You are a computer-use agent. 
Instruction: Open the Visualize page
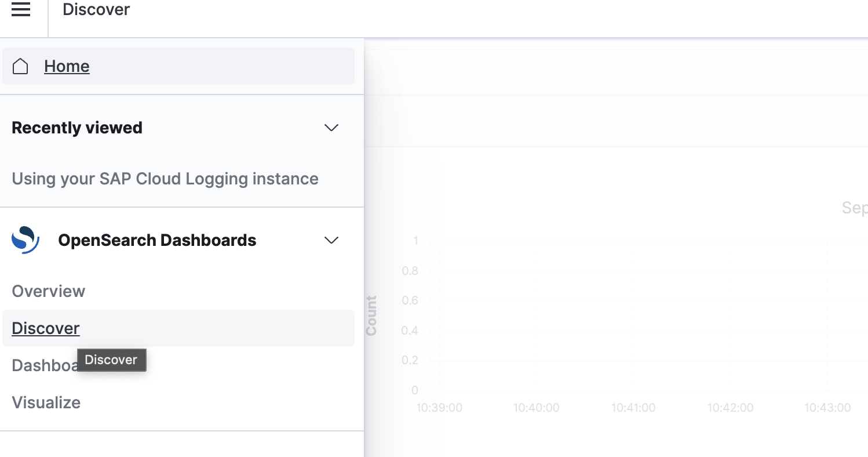pos(46,402)
